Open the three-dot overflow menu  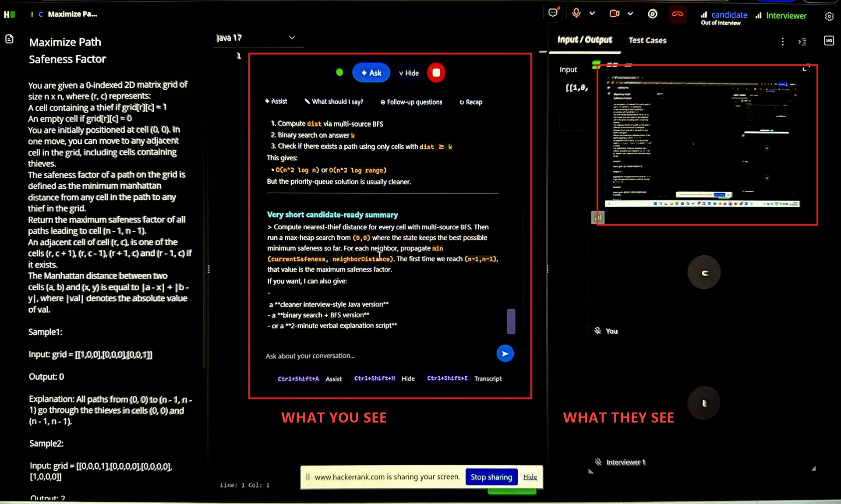pyautogui.click(x=783, y=42)
